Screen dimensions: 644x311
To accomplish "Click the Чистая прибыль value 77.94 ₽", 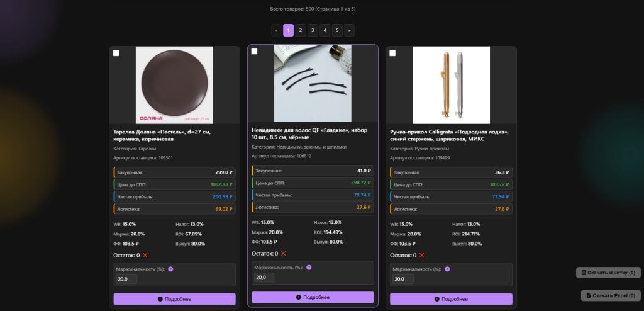I will click(x=501, y=197).
